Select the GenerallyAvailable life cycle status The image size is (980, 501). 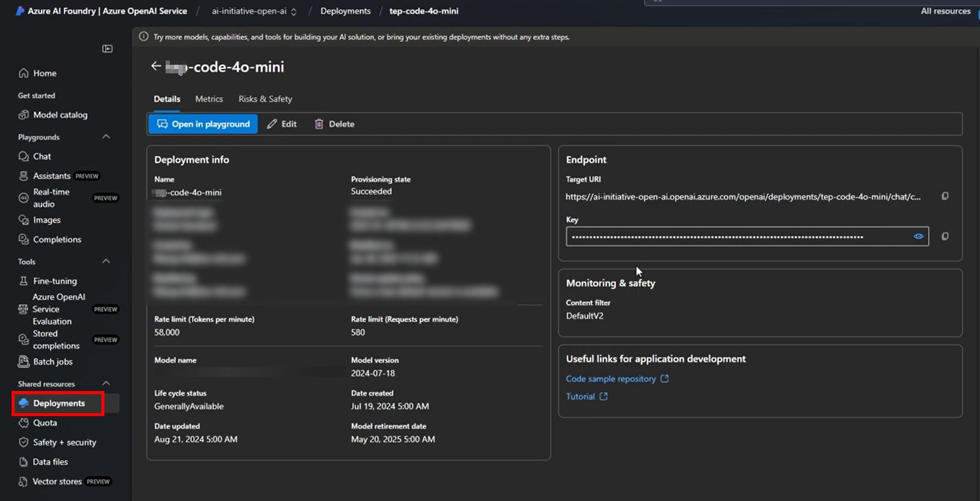pos(189,406)
